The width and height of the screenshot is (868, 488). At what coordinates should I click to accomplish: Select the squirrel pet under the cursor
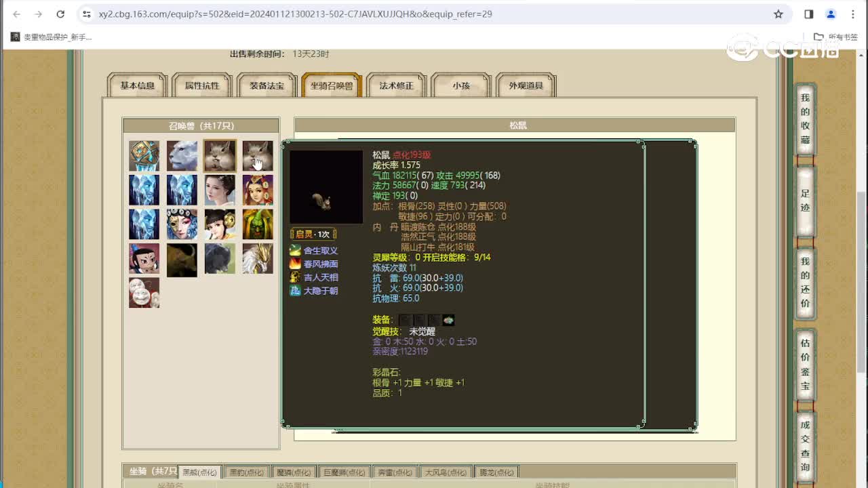(x=258, y=156)
